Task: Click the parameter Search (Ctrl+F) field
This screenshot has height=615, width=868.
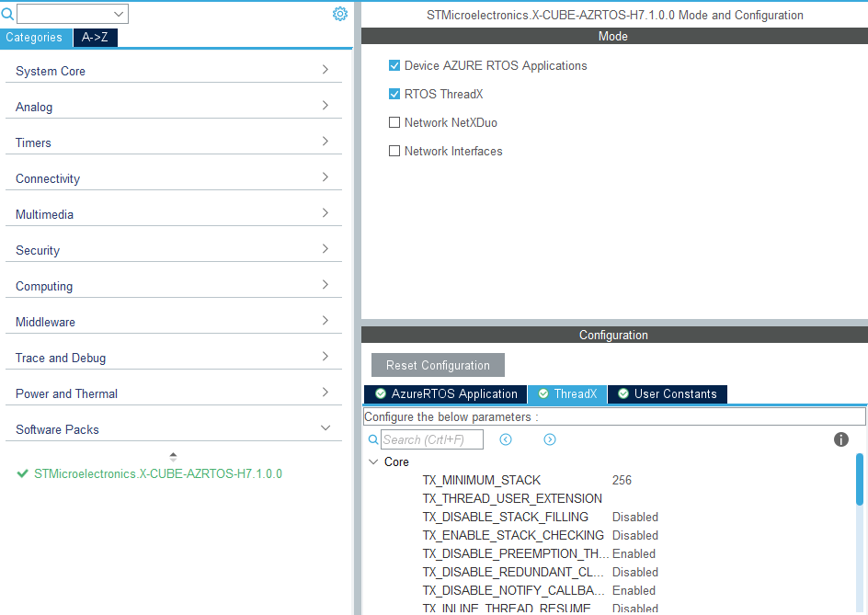Action: pyautogui.click(x=432, y=439)
